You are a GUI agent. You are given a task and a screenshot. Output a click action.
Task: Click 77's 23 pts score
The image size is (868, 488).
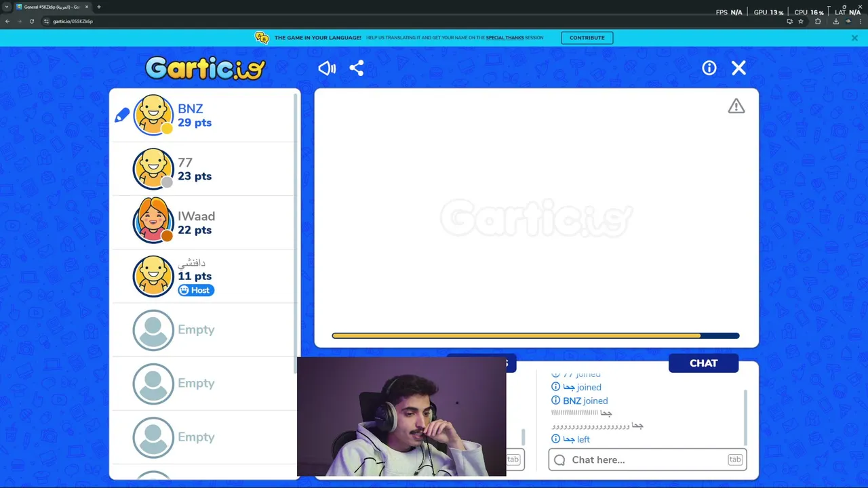pos(195,176)
